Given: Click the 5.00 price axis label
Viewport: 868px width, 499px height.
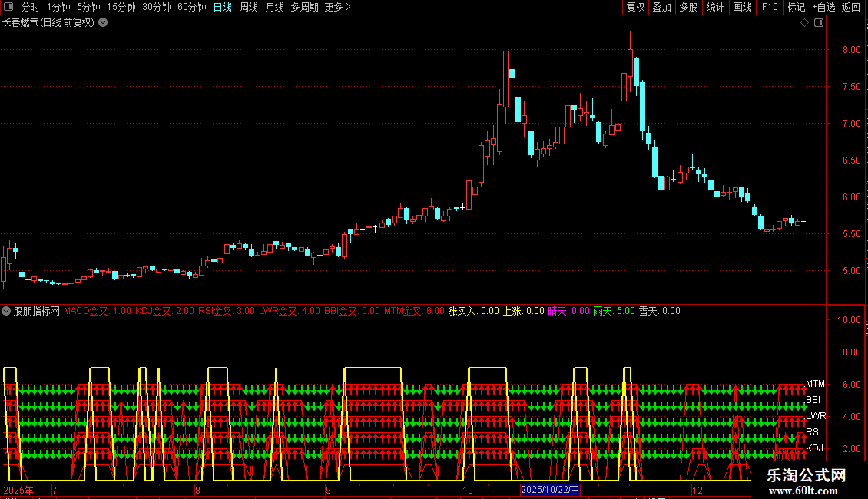Looking at the screenshot, I should (851, 270).
